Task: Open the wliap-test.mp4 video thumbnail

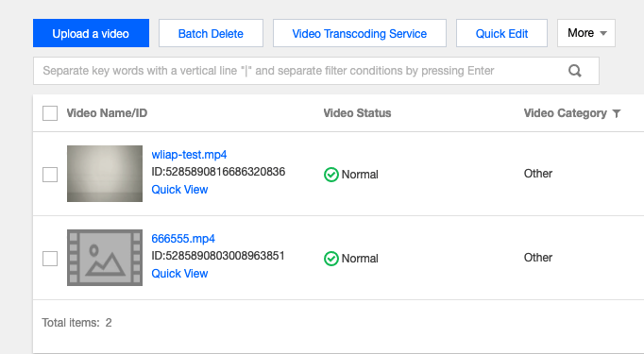Action: (105, 174)
